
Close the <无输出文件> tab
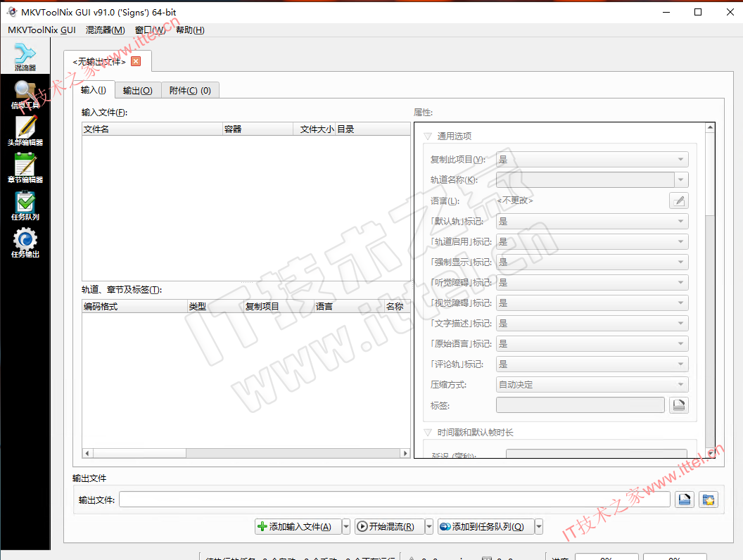pos(136,61)
